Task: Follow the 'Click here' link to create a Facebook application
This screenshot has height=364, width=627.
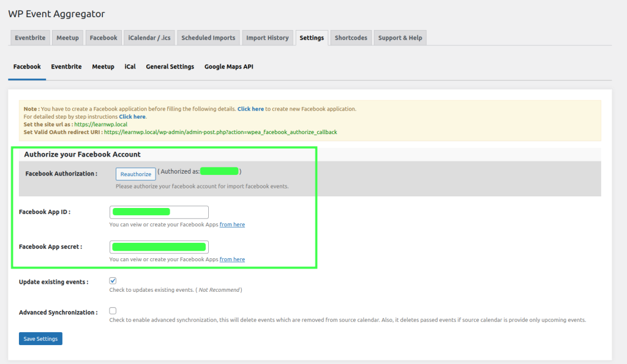Action: point(250,109)
